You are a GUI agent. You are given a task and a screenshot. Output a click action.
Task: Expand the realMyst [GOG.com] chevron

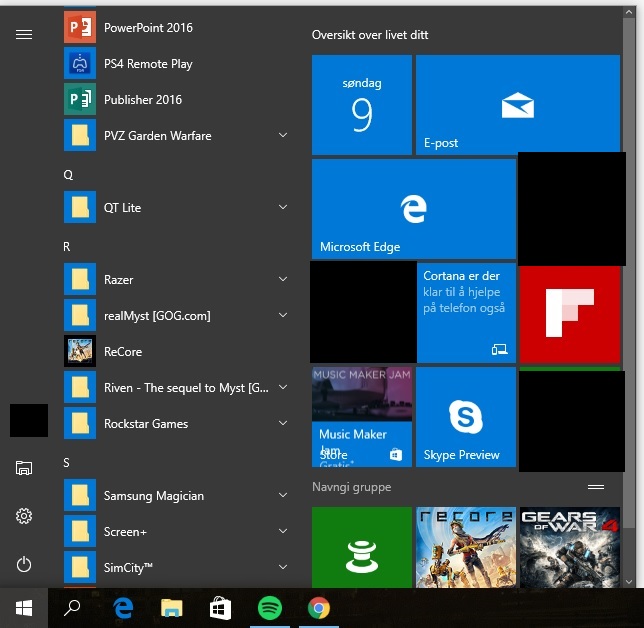[x=283, y=315]
